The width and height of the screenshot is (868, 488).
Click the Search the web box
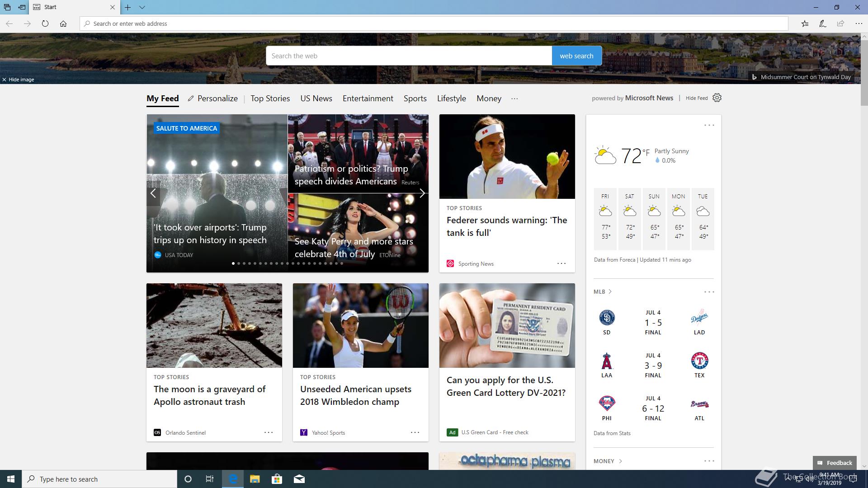click(x=409, y=56)
